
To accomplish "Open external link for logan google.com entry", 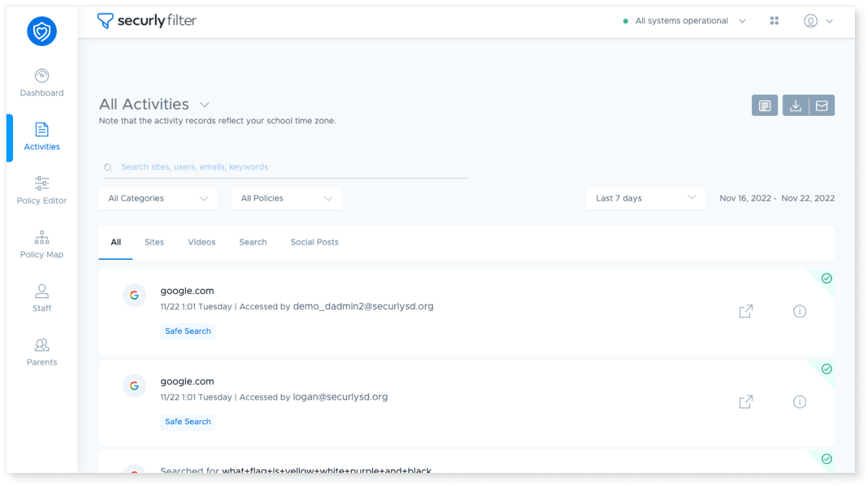I will pyautogui.click(x=746, y=402).
